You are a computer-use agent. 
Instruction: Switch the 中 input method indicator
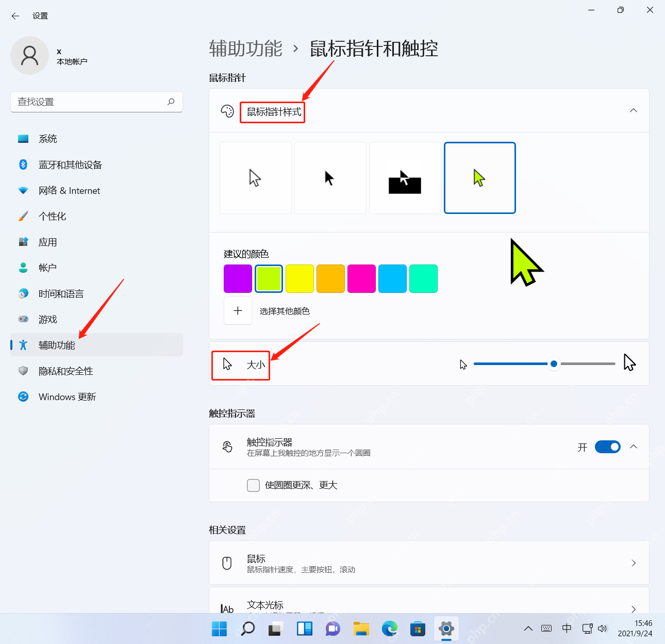(x=567, y=629)
